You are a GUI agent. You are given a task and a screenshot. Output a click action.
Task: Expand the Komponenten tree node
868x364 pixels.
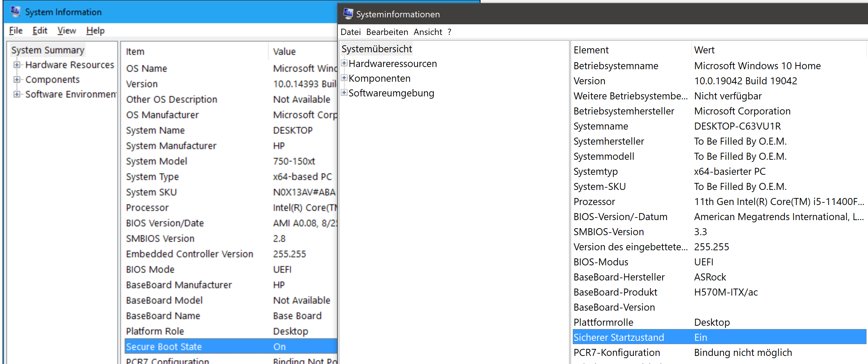344,78
